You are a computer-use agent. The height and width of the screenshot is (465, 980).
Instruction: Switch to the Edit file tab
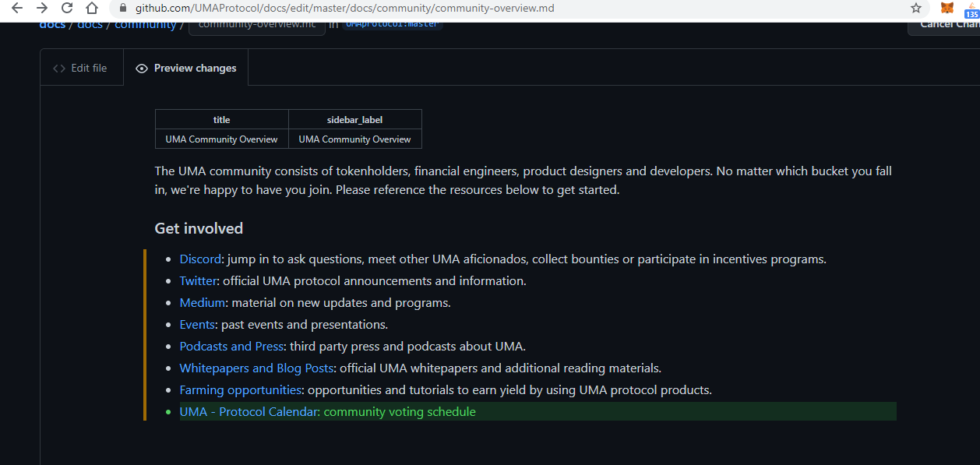[x=80, y=68]
